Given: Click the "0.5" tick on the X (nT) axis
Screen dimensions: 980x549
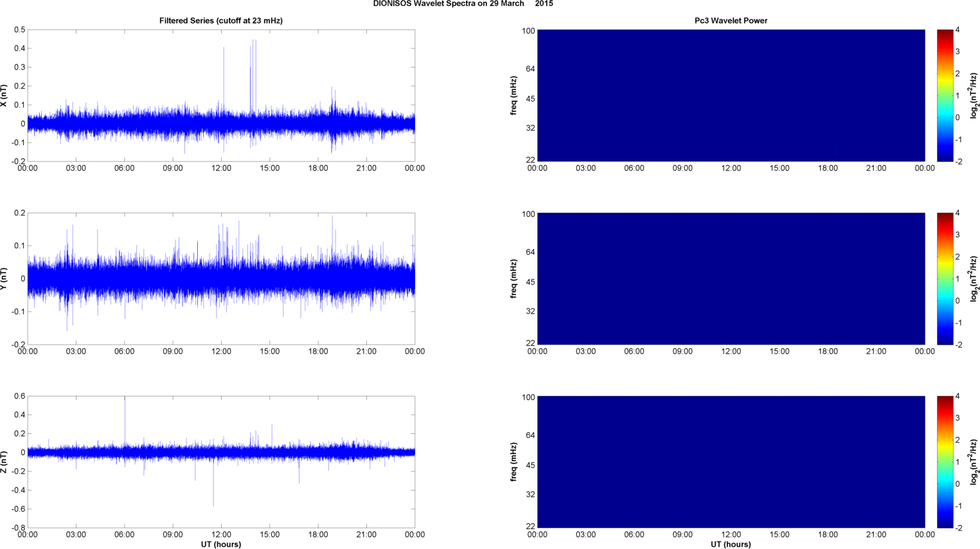Looking at the screenshot, I should click(19, 30).
